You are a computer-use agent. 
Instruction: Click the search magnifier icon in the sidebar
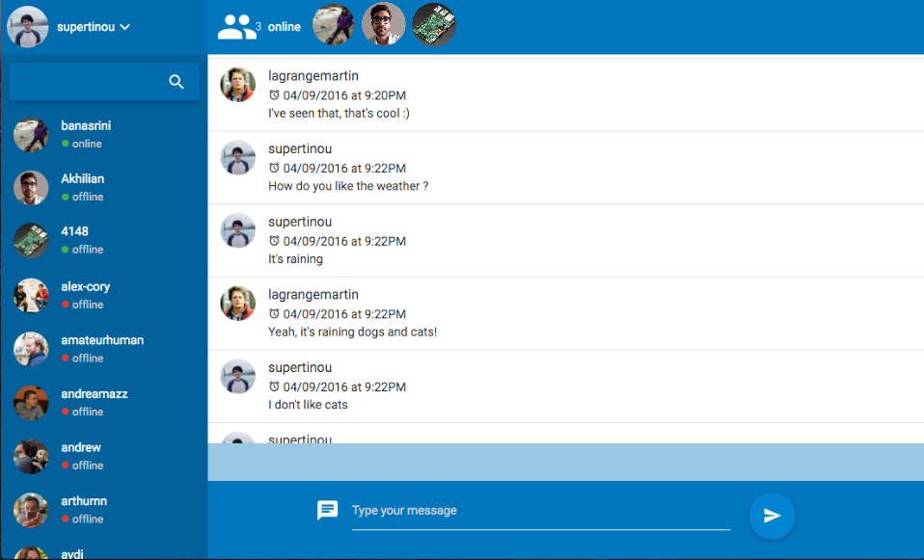pyautogui.click(x=177, y=82)
